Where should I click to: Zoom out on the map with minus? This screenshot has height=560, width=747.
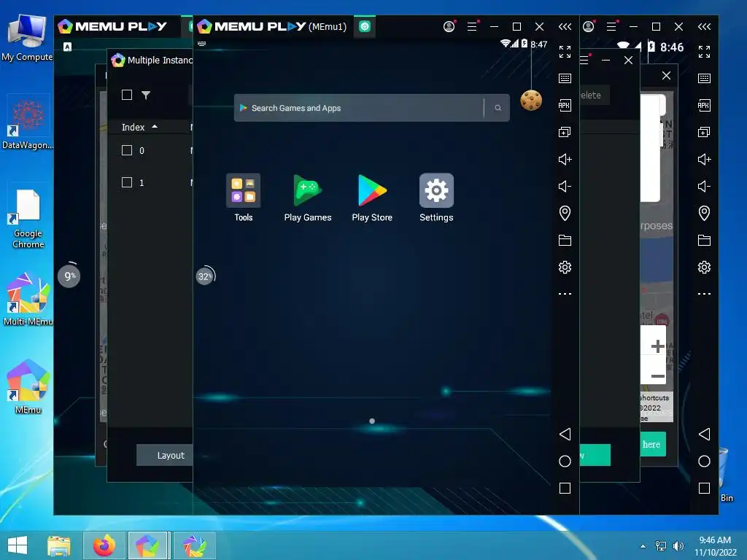point(657,376)
